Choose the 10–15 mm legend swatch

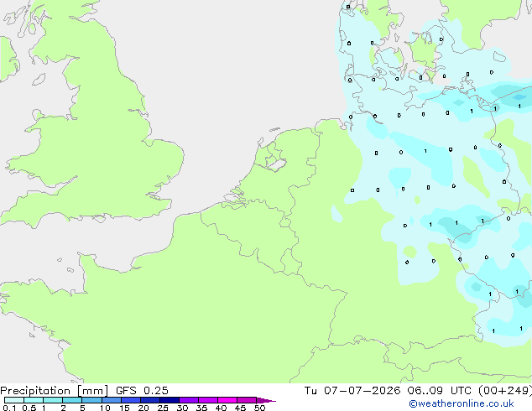[x=111, y=400]
